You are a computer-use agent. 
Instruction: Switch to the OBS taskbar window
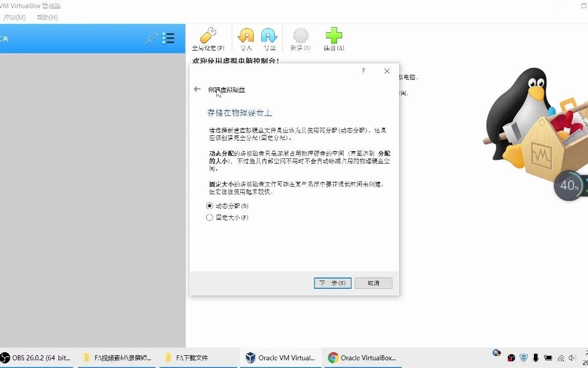(x=36, y=358)
